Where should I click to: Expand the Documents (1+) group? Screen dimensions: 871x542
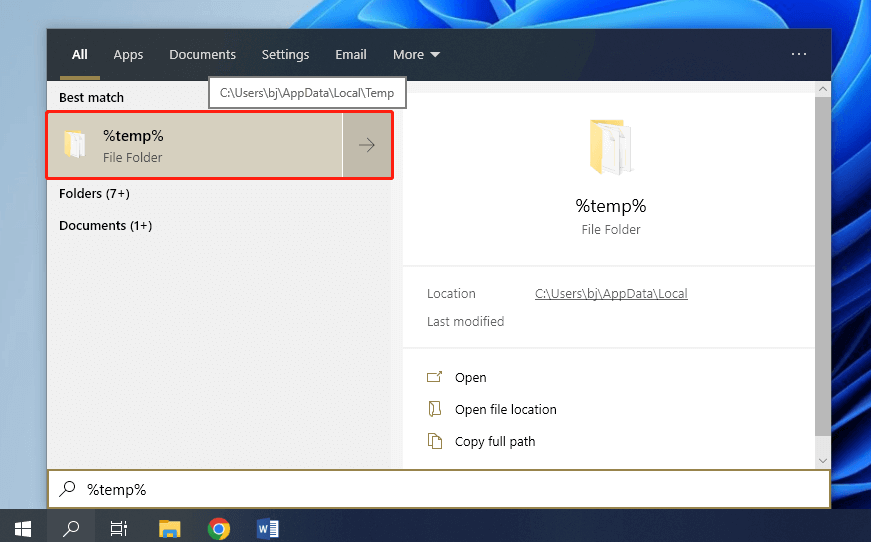point(105,225)
